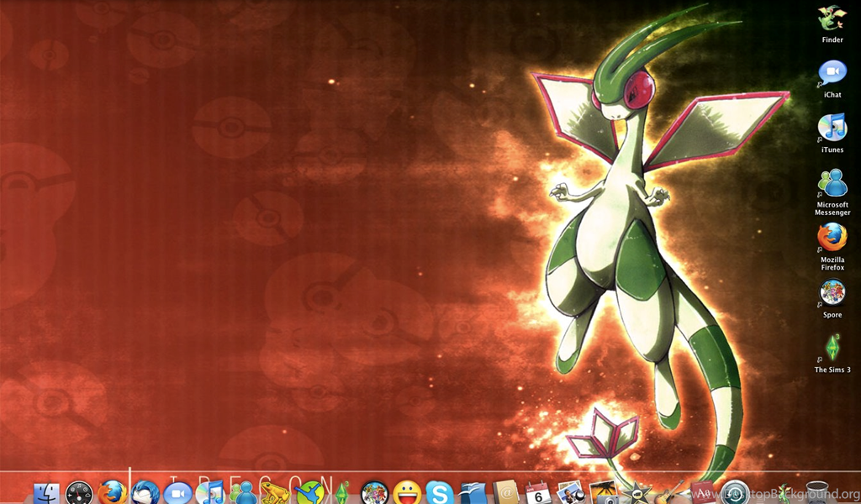861x504 pixels.
Task: Open the iCal calendar in the dock
Action: [x=538, y=493]
